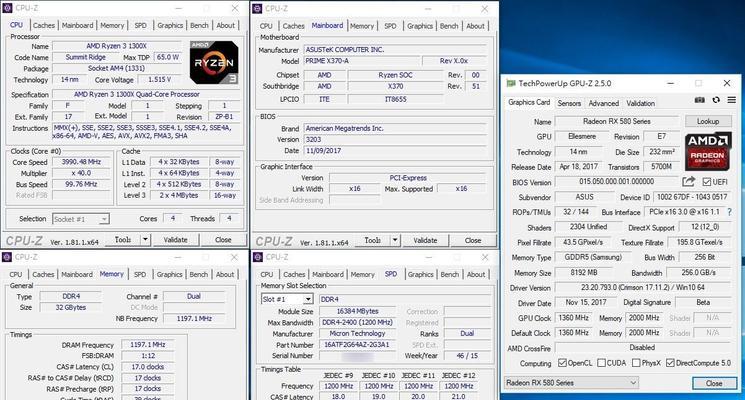Viewport: 745px width, 400px height.
Task: Click the GPU Driver Version field '23.20.793.0'
Action: point(642,287)
